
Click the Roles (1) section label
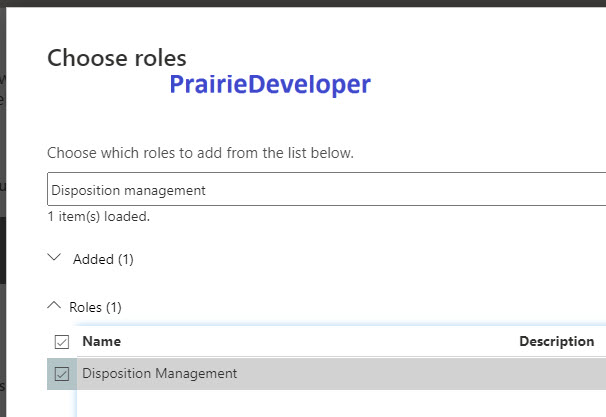(95, 307)
